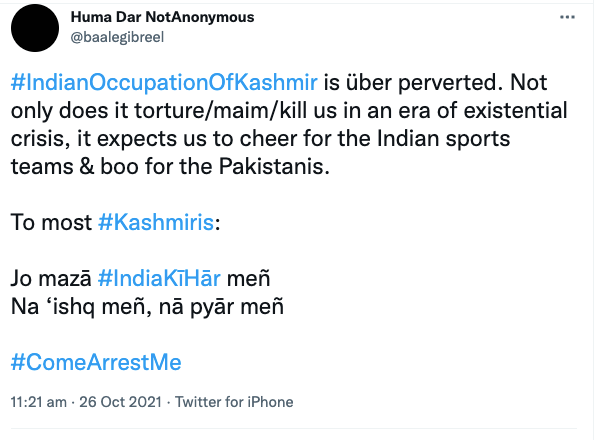Click the black profile avatar
The width and height of the screenshot is (603, 440).
coord(33,29)
